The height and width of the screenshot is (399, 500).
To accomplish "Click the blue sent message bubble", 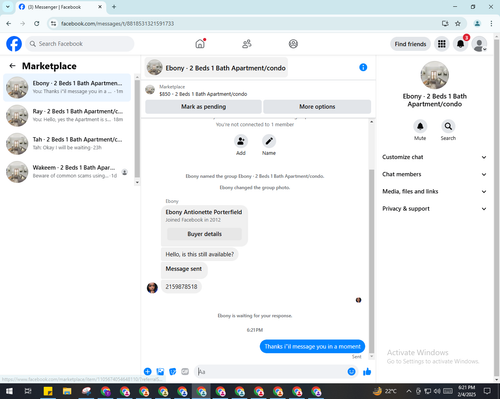I will pyautogui.click(x=312, y=346).
